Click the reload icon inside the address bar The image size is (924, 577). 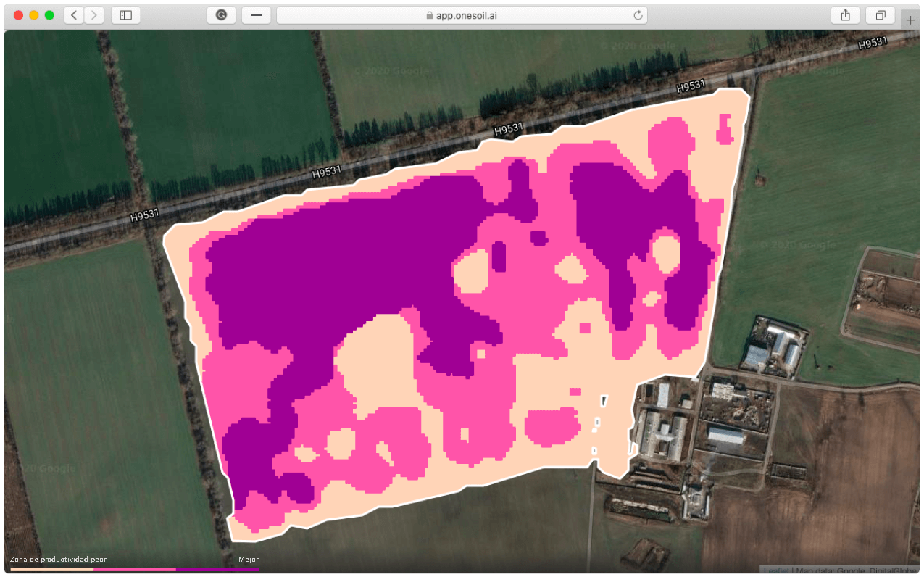coord(637,14)
